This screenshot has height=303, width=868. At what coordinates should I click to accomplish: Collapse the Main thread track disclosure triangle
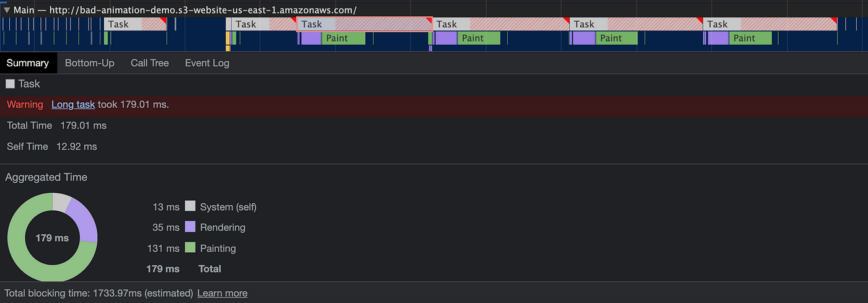[x=7, y=10]
